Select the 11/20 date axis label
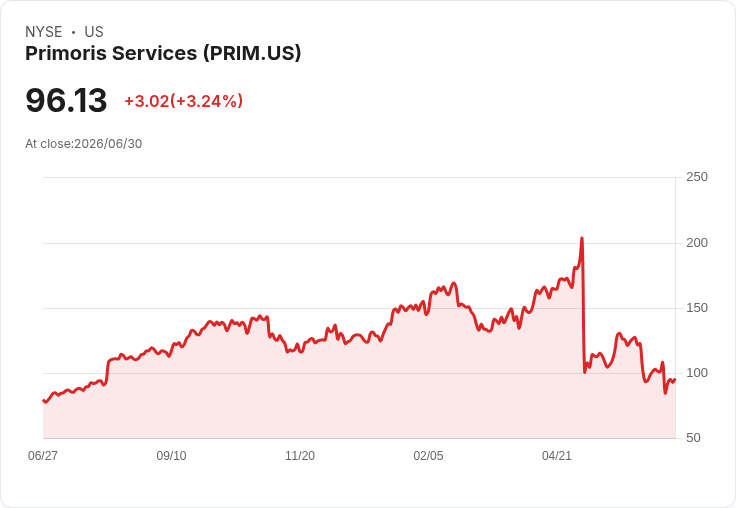736x508 pixels. 300,456
